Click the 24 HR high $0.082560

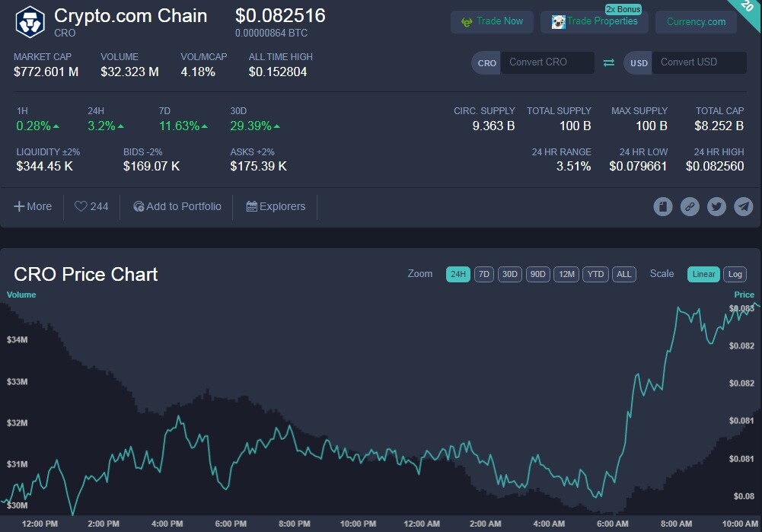(x=715, y=166)
